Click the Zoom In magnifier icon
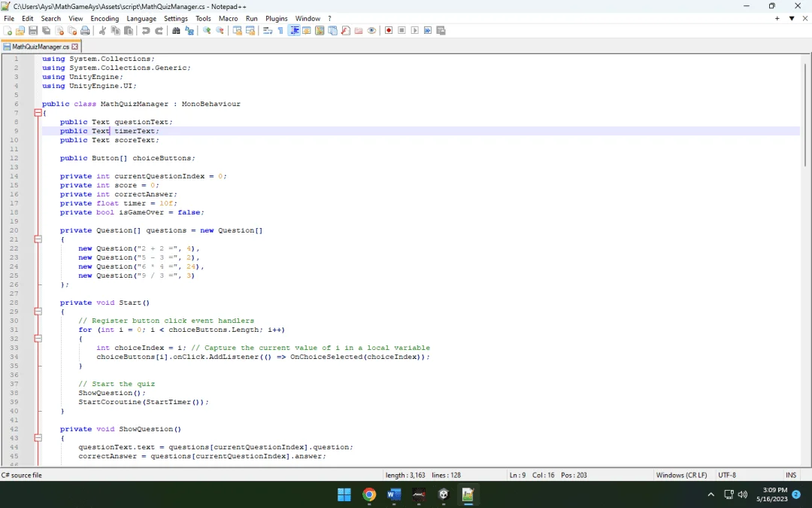Image resolution: width=812 pixels, height=508 pixels. pos(207,31)
